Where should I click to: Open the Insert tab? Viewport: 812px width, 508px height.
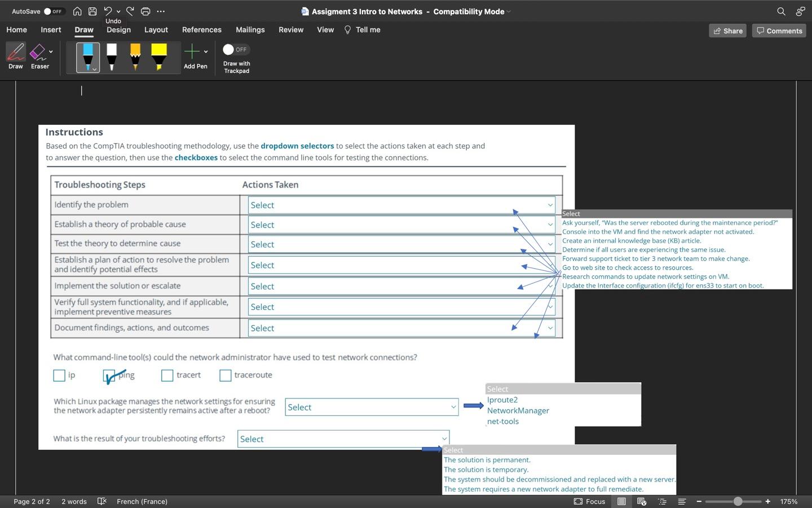[51, 30]
